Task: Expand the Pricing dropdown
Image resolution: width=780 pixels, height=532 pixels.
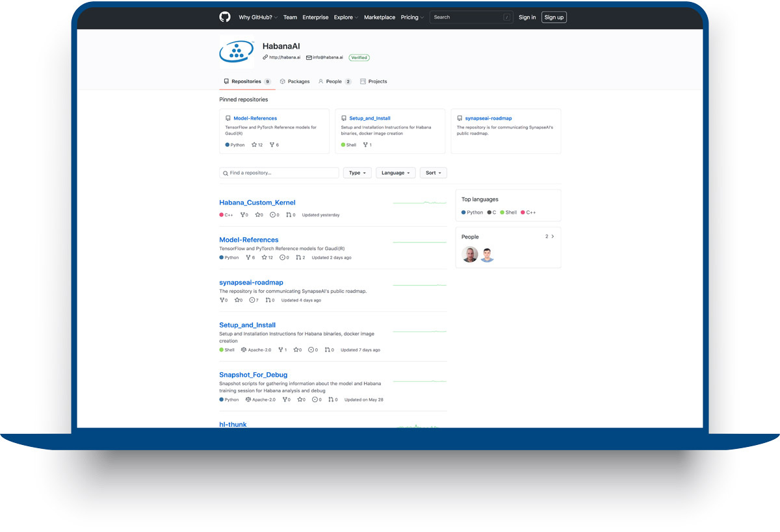Action: (x=412, y=18)
